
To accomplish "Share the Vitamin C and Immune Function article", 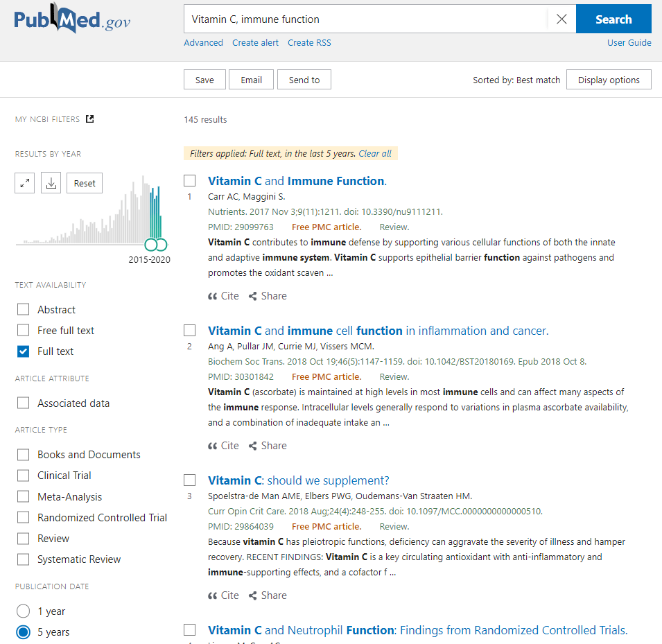I will tap(267, 295).
